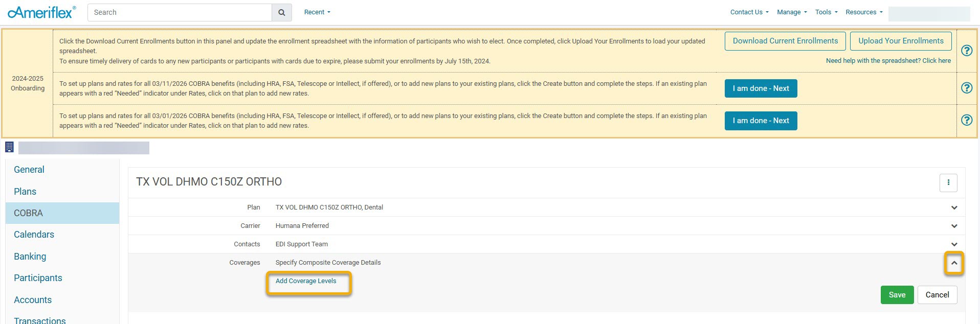Expand the Carrier row chevron
The width and height of the screenshot is (980, 324).
pos(954,226)
